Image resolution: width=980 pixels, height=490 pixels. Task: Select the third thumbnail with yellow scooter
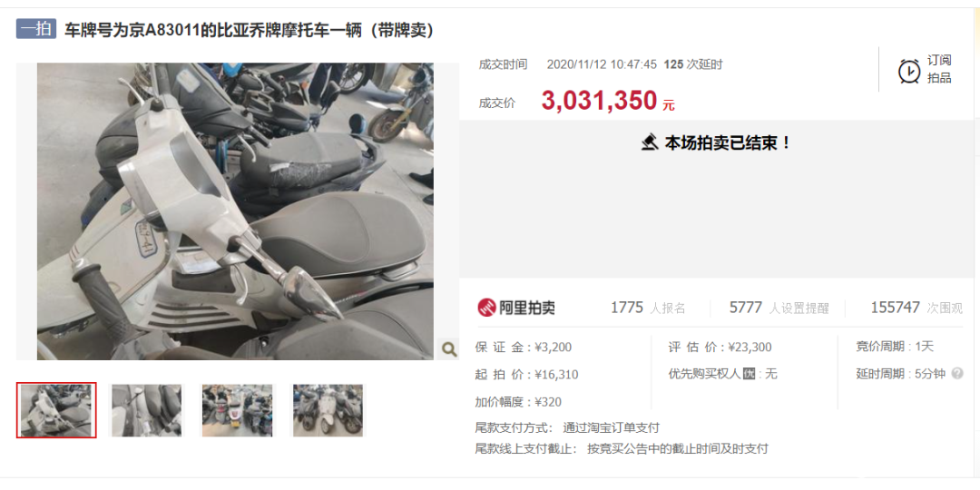[x=238, y=410]
